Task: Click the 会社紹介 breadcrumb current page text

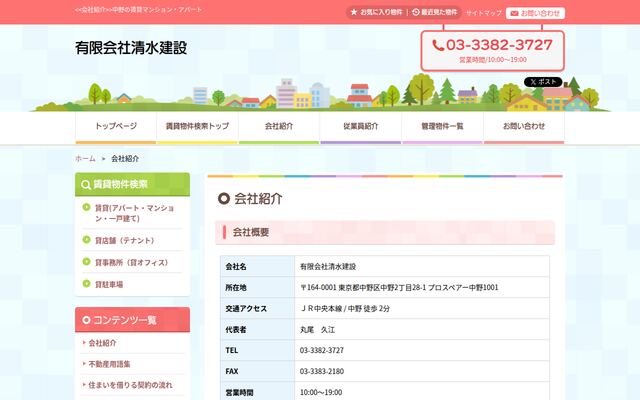Action: 125,158
